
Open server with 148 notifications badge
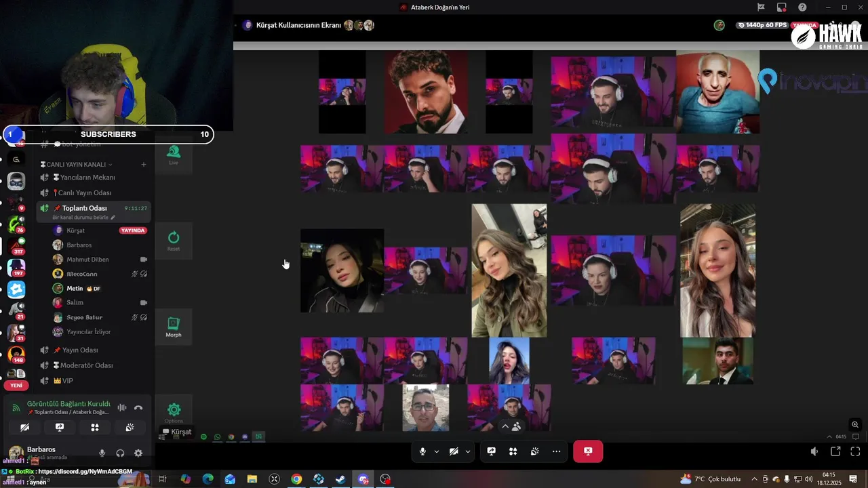(x=16, y=354)
